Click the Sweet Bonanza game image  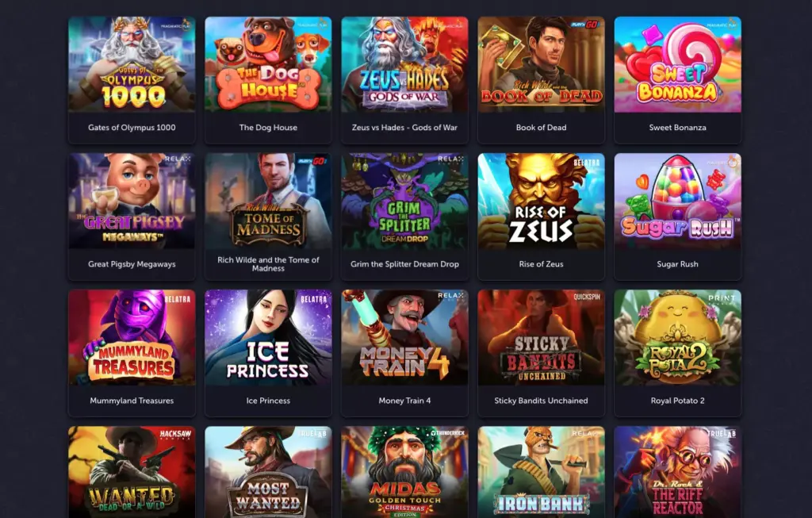pos(677,64)
